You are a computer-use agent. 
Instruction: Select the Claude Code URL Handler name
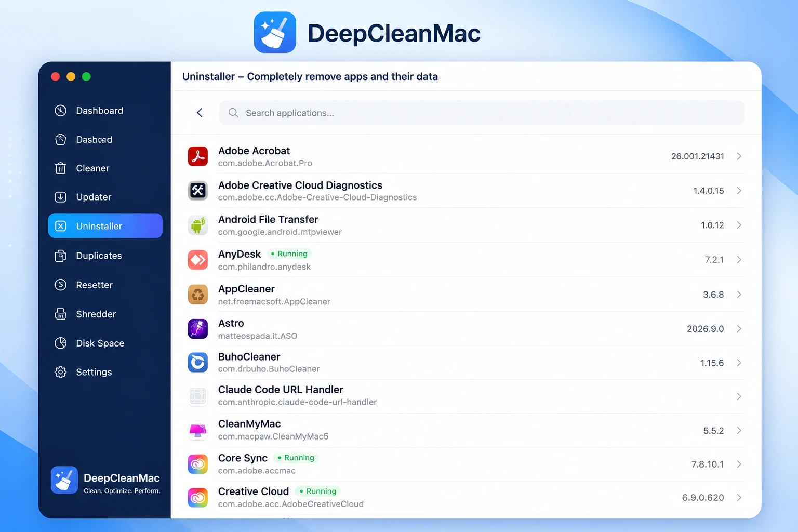click(281, 390)
